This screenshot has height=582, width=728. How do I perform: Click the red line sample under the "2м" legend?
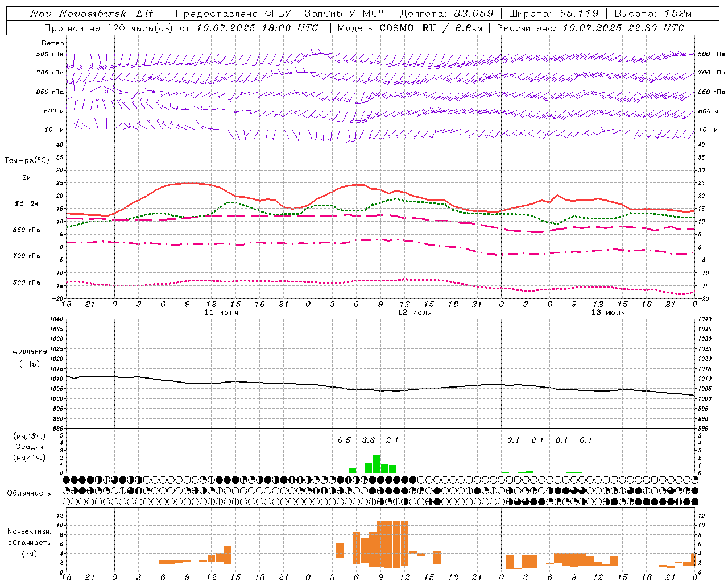[26, 184]
